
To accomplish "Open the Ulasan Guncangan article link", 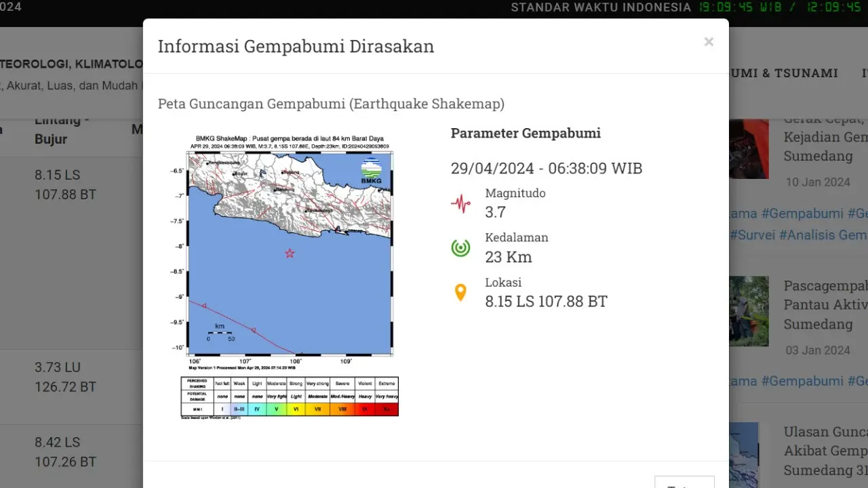I will (x=825, y=451).
